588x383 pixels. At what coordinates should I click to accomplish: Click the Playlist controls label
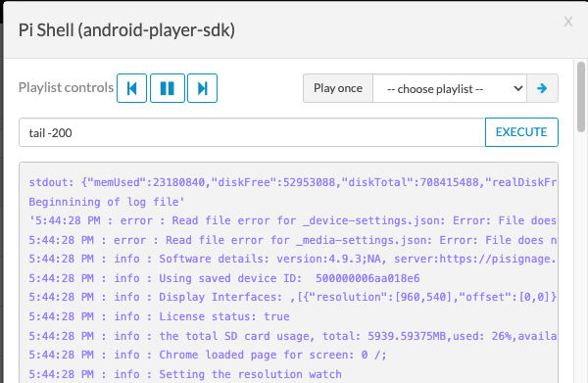click(66, 88)
